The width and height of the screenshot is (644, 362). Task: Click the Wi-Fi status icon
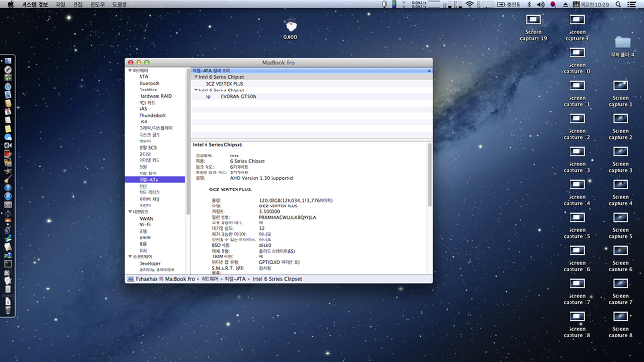pyautogui.click(x=470, y=4)
